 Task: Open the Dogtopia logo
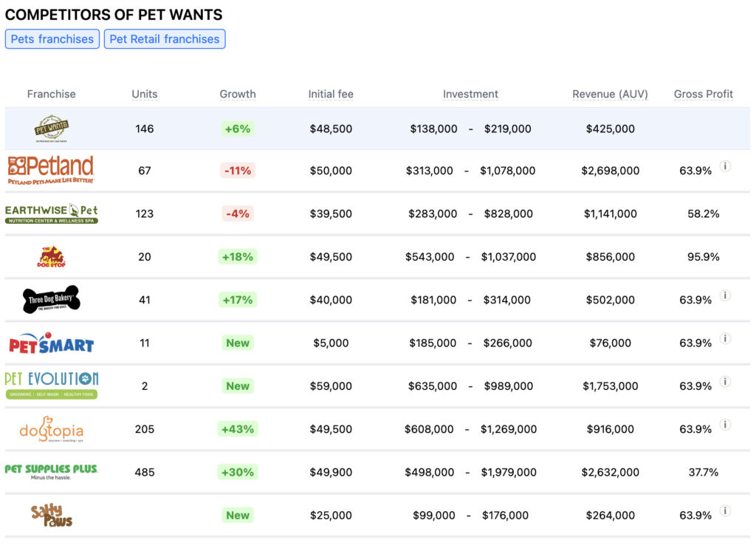52,429
